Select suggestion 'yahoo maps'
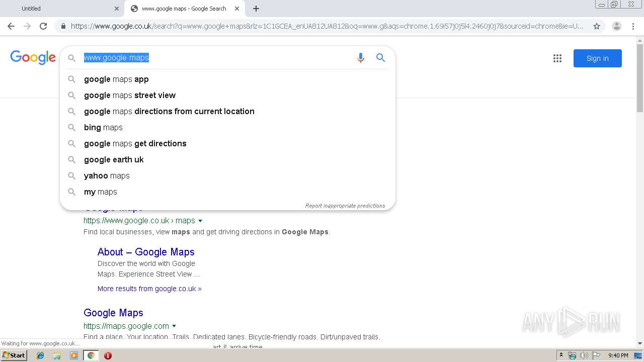644x362 pixels. [227, 175]
